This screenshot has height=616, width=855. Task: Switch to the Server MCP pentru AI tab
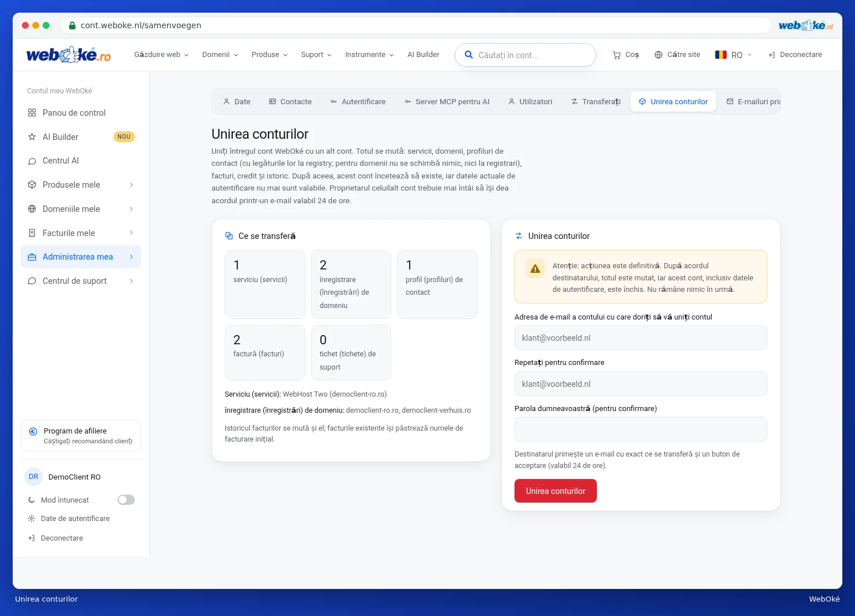(x=447, y=101)
